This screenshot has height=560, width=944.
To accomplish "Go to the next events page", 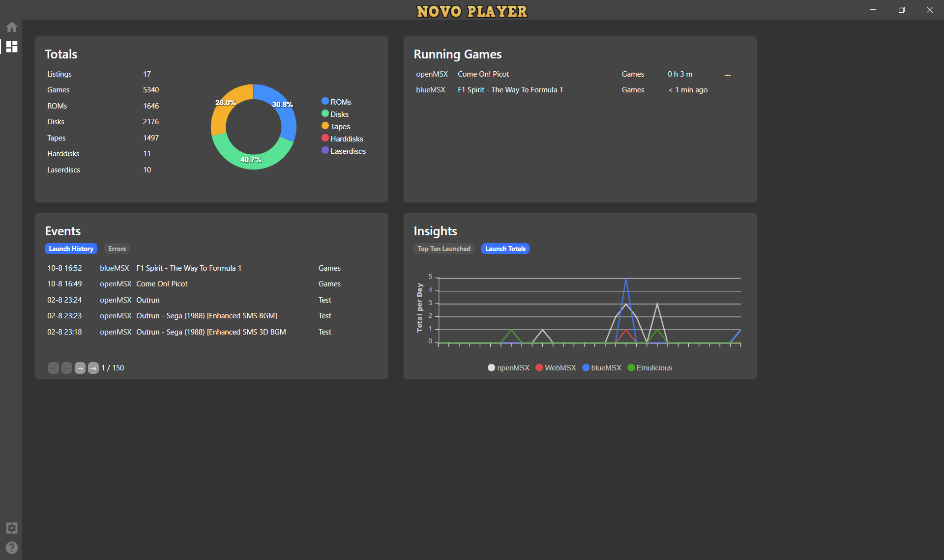I will tap(80, 368).
